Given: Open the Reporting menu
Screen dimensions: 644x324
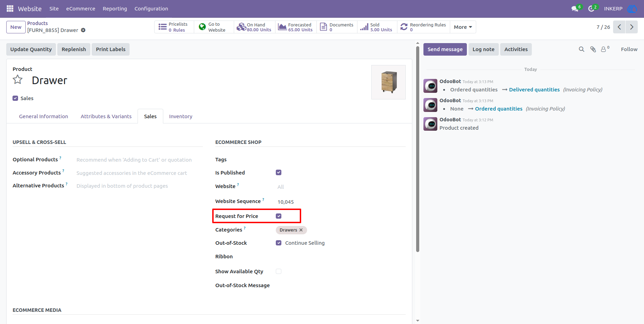Looking at the screenshot, I should [115, 9].
